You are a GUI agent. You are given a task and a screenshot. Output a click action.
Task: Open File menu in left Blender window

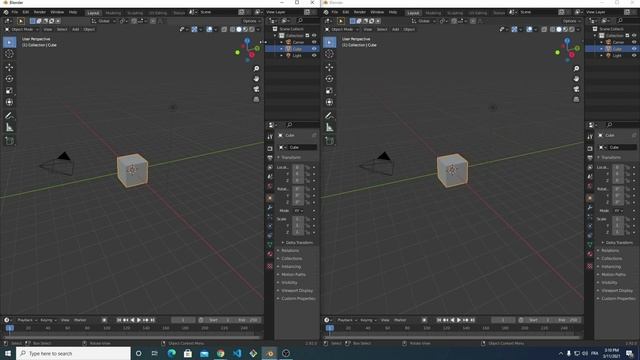[15, 12]
